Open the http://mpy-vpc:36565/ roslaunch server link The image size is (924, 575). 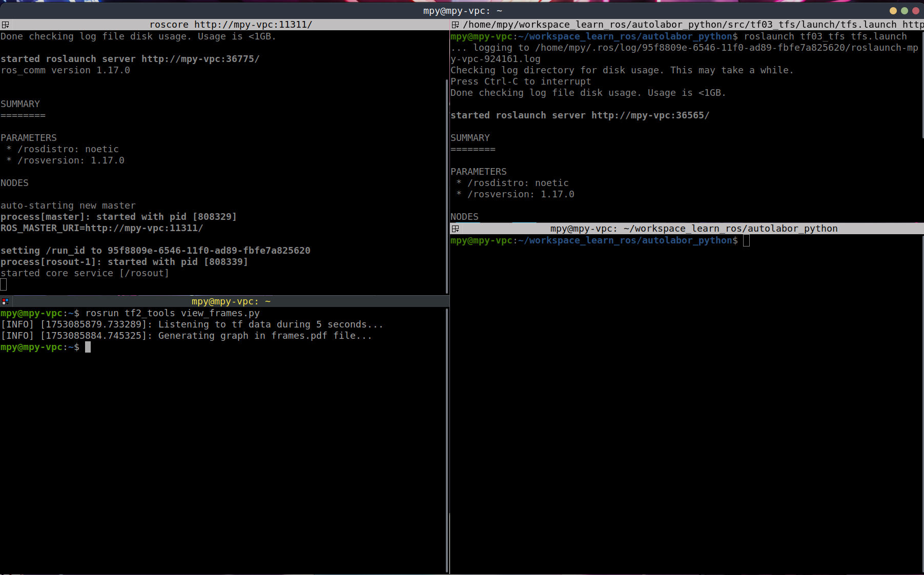pos(650,115)
